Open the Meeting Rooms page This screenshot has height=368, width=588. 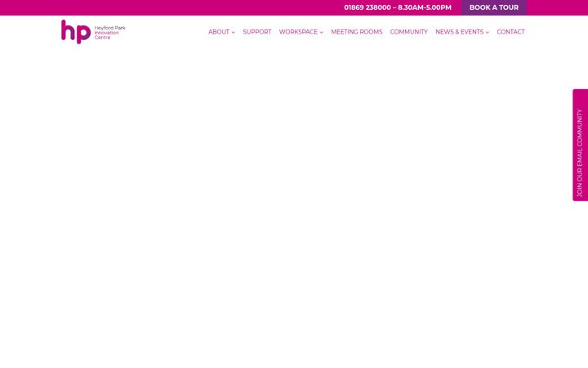coord(357,32)
